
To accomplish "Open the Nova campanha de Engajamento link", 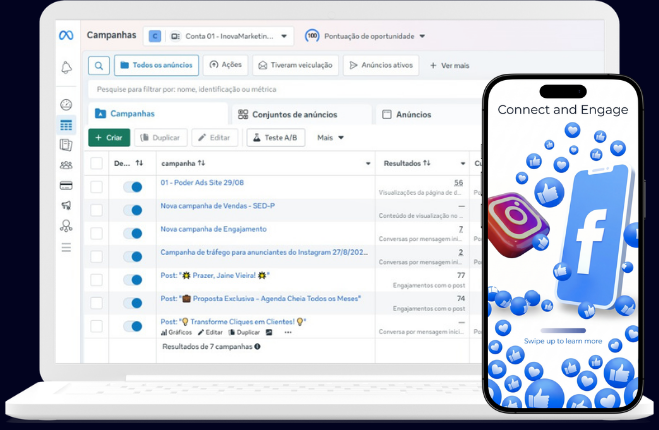I will 214,229.
